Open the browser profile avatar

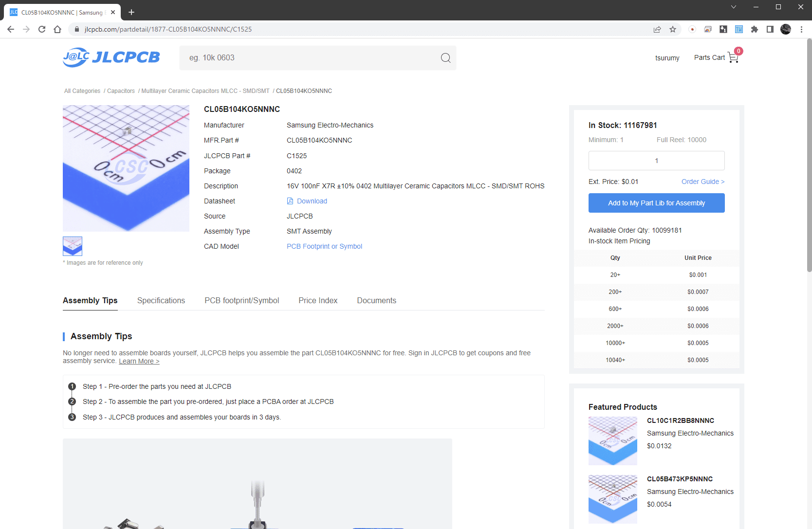[786, 29]
